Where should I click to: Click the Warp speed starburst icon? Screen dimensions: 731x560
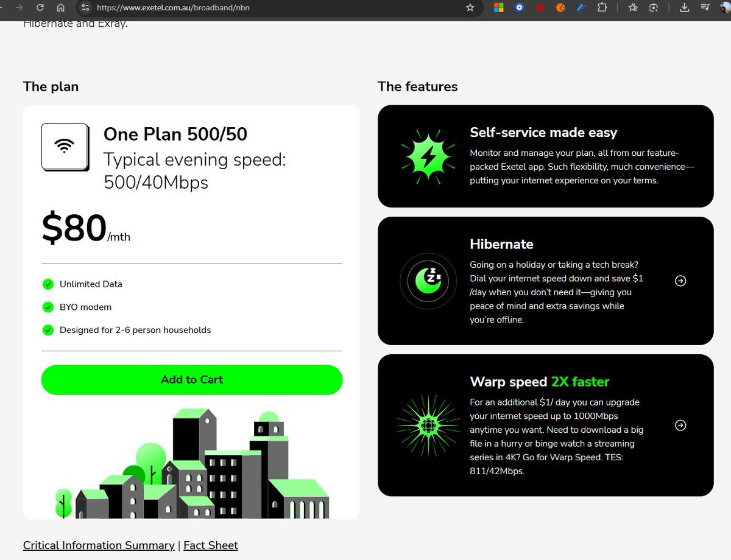pos(428,425)
